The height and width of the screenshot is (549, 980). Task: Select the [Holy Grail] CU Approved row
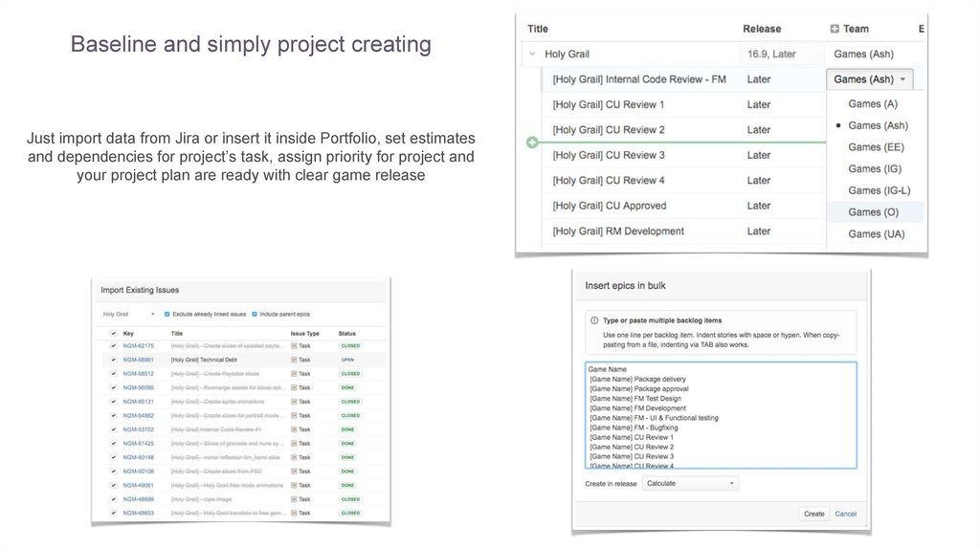tap(610, 206)
